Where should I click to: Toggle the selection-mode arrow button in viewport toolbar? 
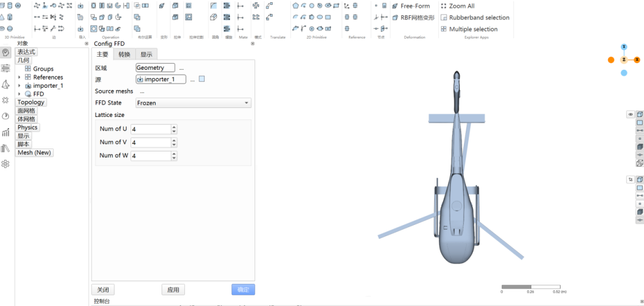(630, 180)
